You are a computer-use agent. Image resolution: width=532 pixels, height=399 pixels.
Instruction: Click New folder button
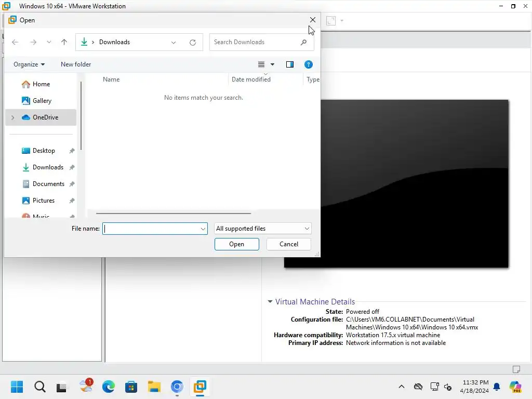tap(76, 64)
